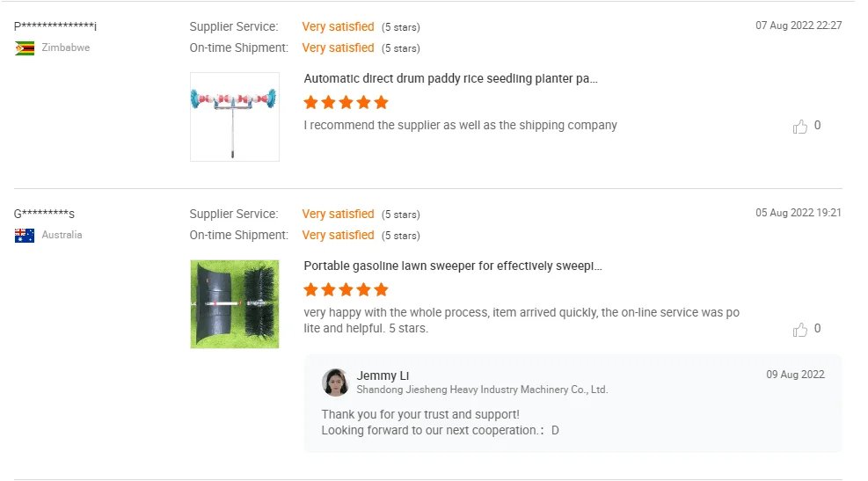Click Jemmy Li's profile avatar
868x481 pixels.
(335, 382)
